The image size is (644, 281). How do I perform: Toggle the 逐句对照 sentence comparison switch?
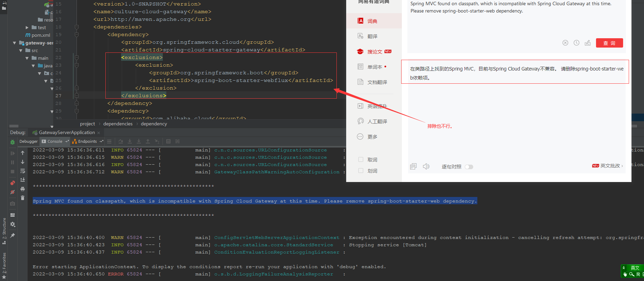(x=469, y=167)
